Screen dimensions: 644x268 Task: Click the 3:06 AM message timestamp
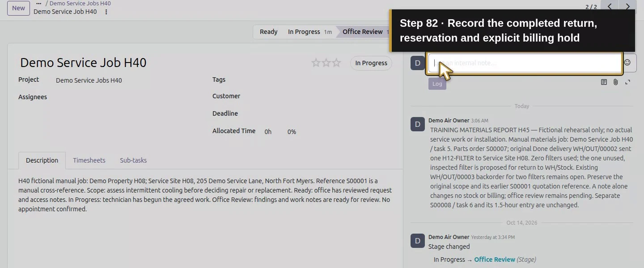479,121
